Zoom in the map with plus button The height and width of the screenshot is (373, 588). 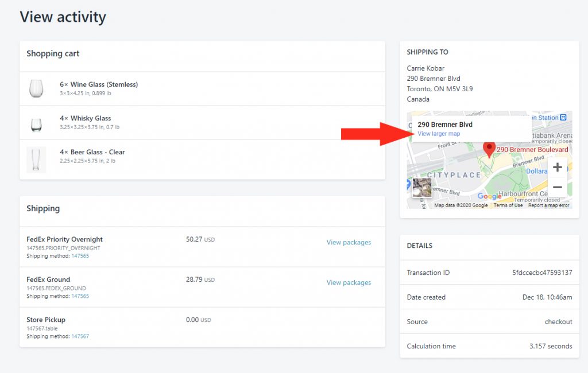(557, 167)
